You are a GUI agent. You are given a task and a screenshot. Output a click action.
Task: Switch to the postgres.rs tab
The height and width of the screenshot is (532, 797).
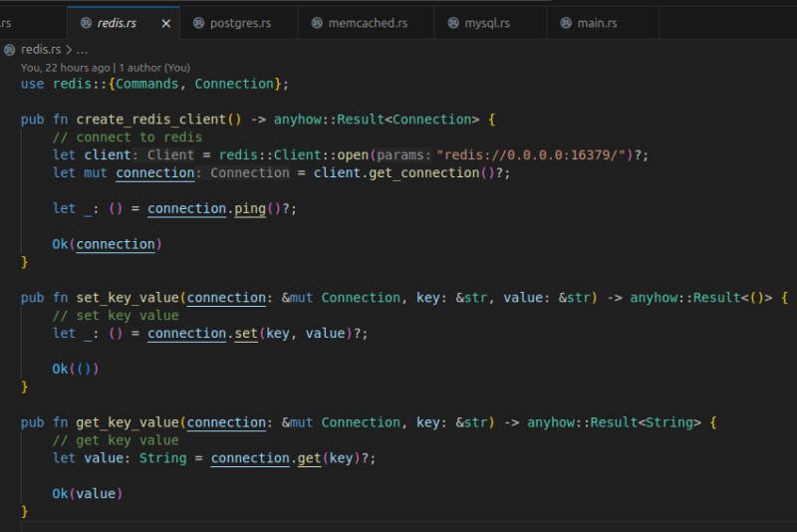click(x=239, y=22)
